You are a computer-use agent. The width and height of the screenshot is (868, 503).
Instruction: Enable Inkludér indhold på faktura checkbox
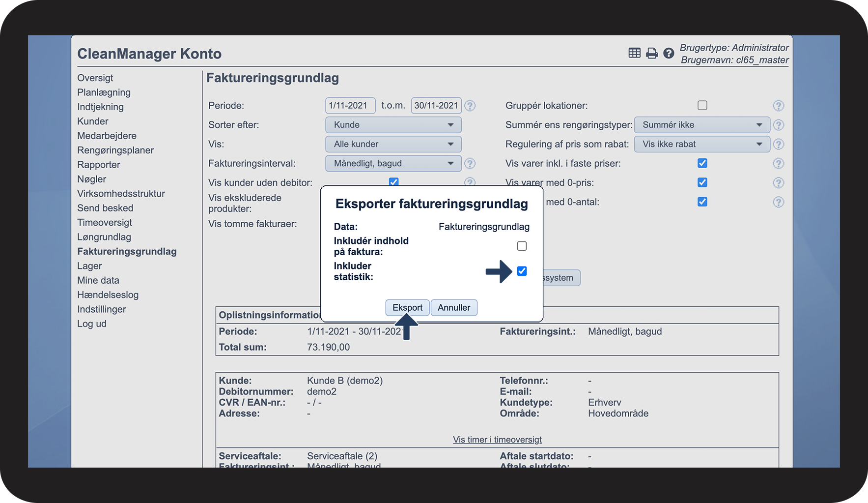tap(522, 246)
